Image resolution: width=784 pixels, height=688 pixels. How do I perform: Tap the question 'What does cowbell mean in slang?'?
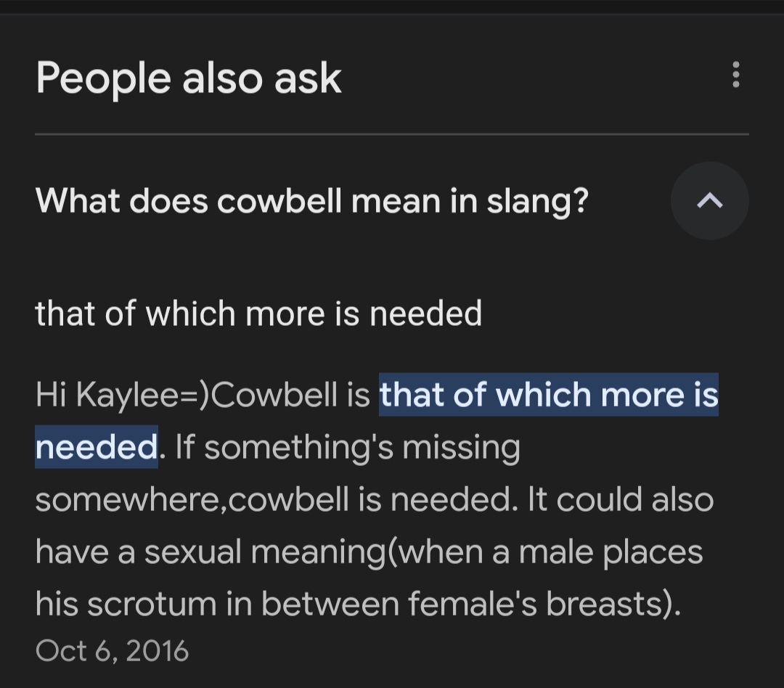(x=312, y=201)
